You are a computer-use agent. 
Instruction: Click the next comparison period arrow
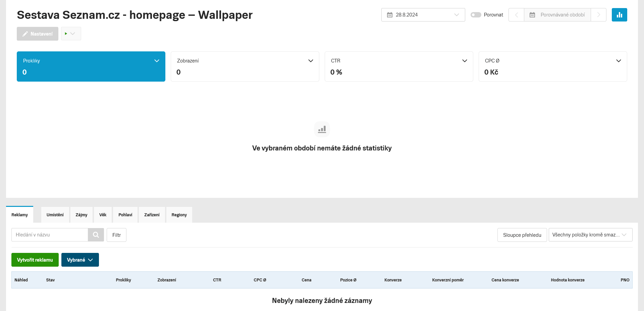598,15
